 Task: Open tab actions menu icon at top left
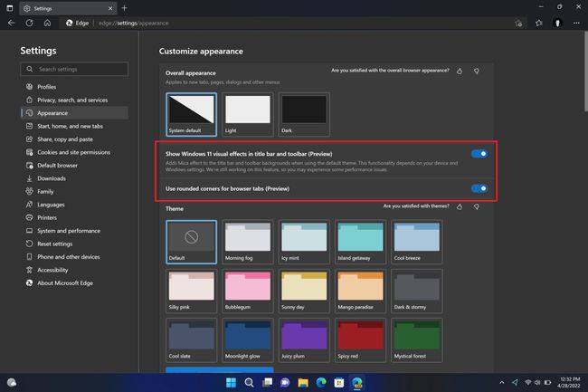10,8
